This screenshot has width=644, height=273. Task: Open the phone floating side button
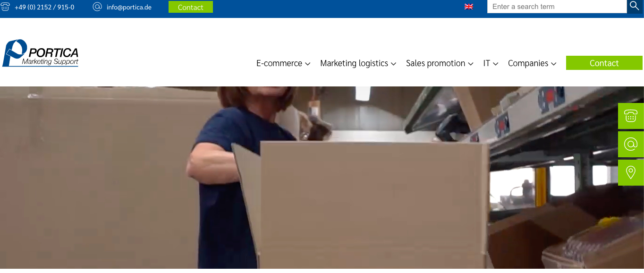(631, 116)
